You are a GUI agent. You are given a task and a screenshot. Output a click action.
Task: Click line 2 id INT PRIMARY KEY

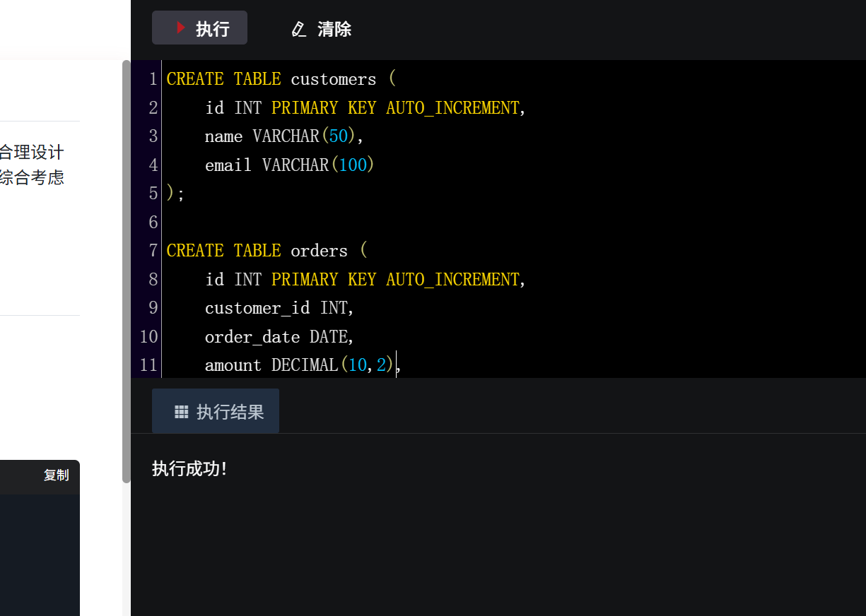point(366,108)
